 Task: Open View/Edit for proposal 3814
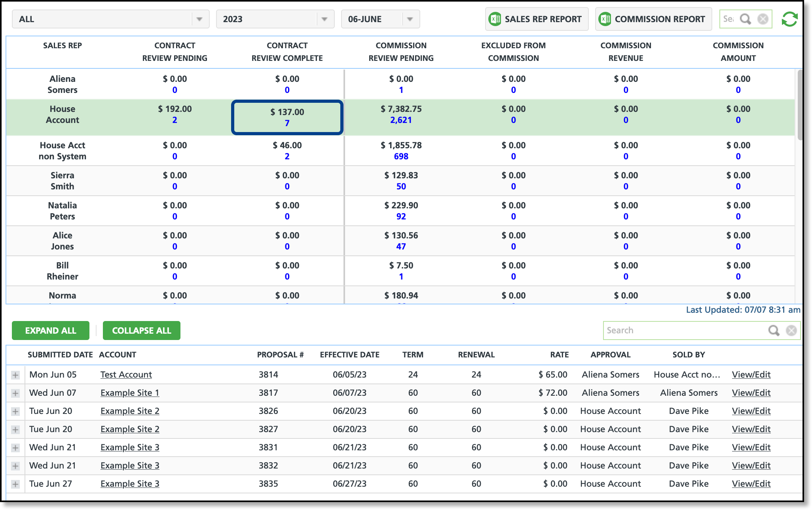751,374
